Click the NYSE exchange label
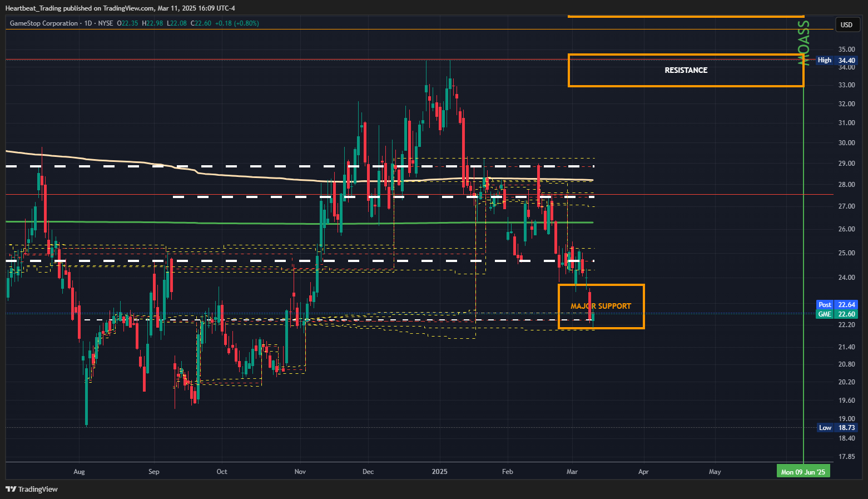Screen dimensions: 868x499 coord(106,23)
